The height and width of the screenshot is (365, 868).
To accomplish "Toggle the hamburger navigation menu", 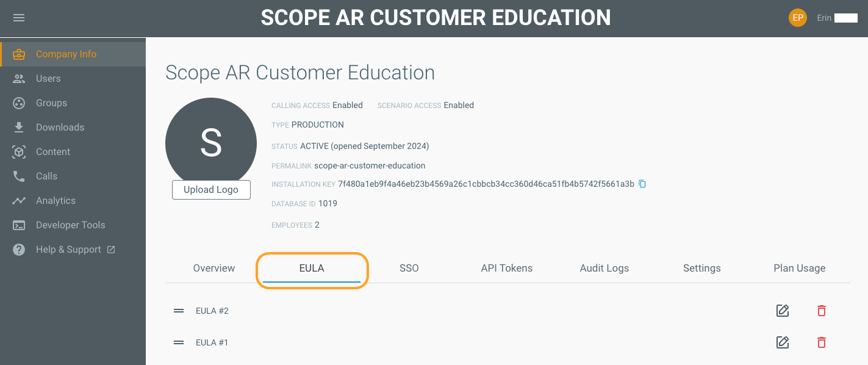I will coord(18,17).
